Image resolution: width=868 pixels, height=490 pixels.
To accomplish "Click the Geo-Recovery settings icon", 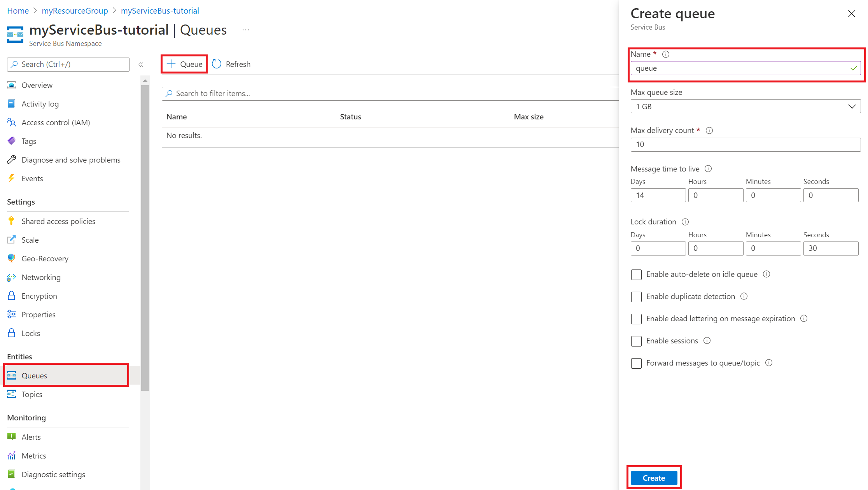I will 11,258.
